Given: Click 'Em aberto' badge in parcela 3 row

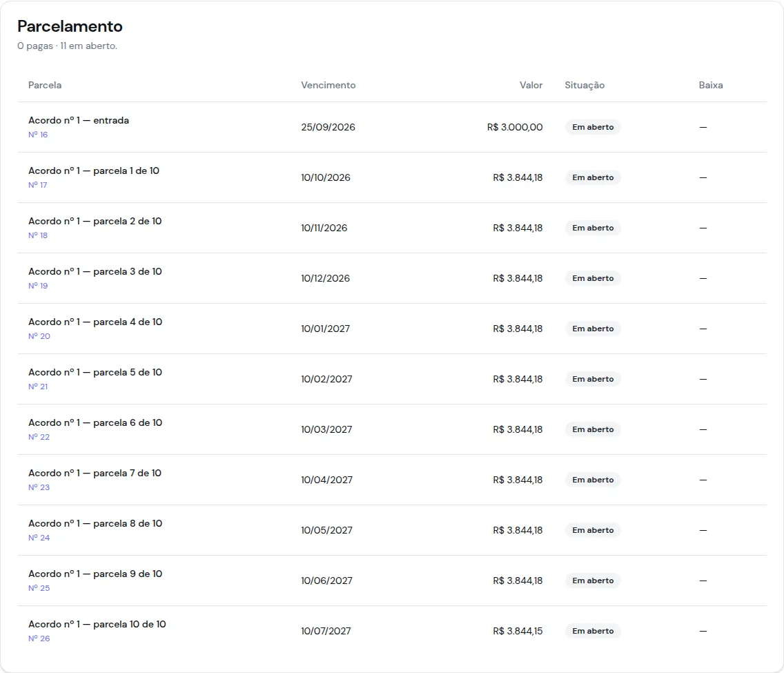Looking at the screenshot, I should [593, 278].
